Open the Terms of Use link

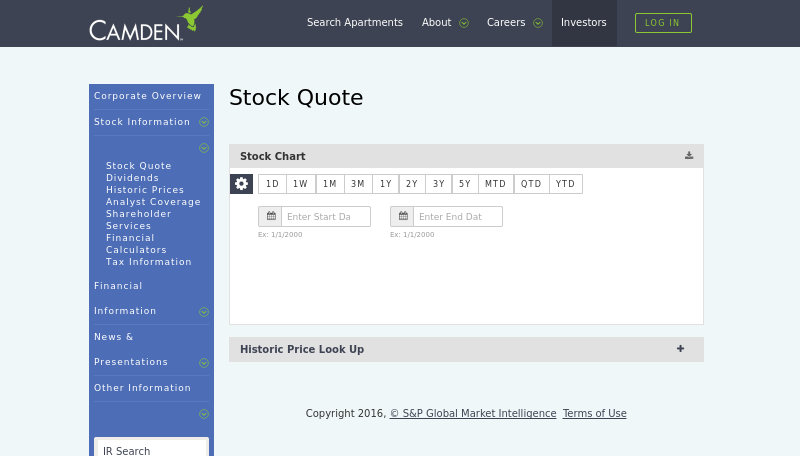coord(594,413)
